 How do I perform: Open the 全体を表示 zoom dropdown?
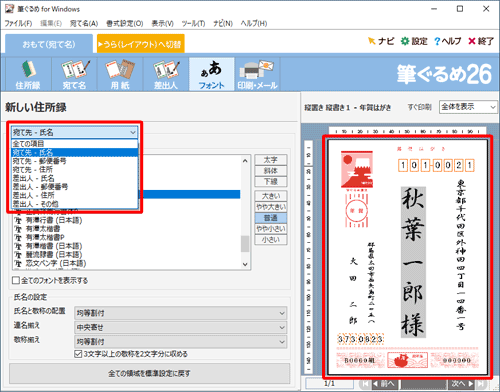(468, 107)
